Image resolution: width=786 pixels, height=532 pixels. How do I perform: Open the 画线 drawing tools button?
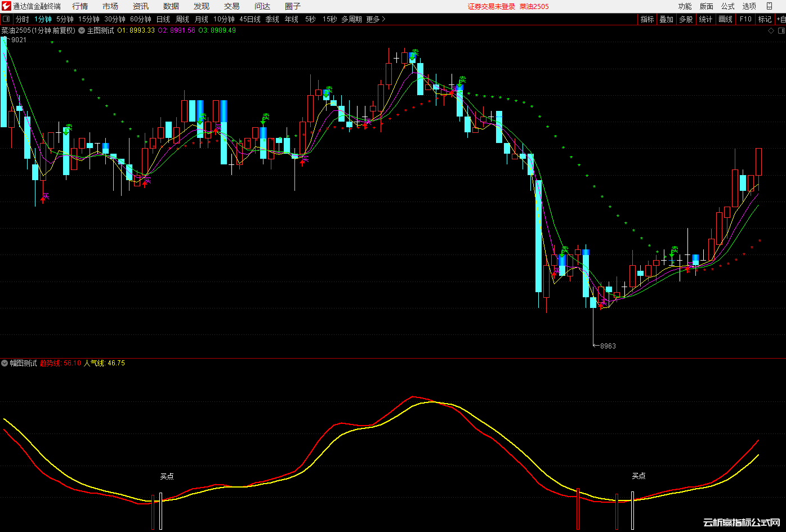(726, 19)
